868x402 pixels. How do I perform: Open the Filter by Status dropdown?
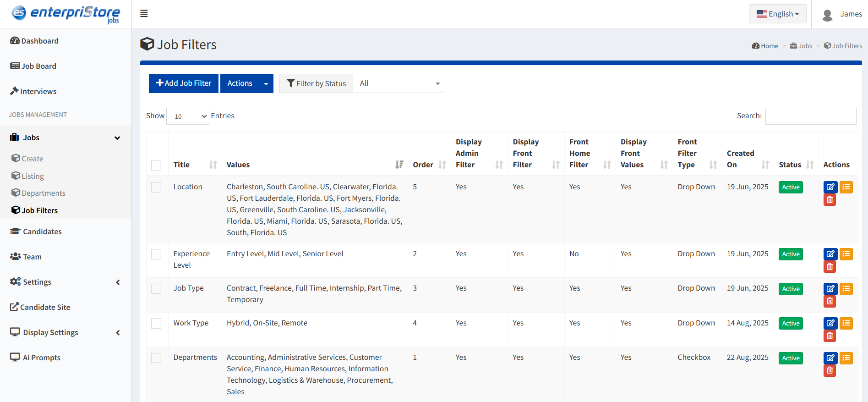[x=399, y=83]
